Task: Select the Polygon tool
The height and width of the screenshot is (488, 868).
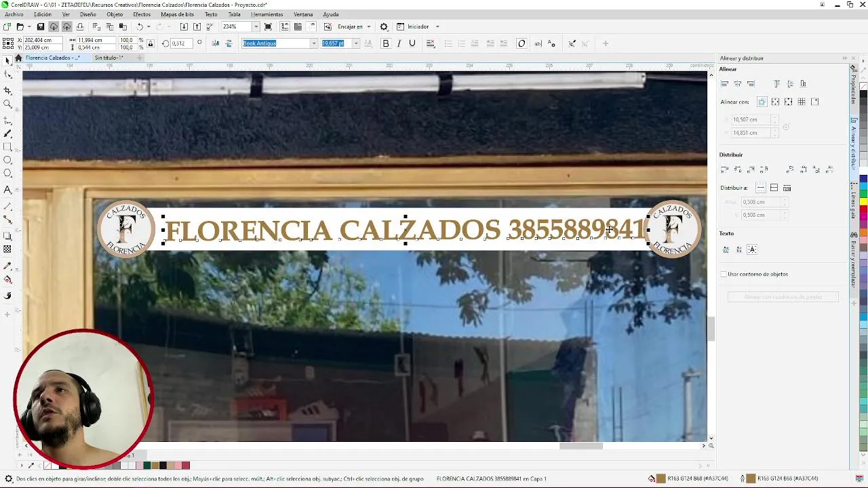Action: 7,174
